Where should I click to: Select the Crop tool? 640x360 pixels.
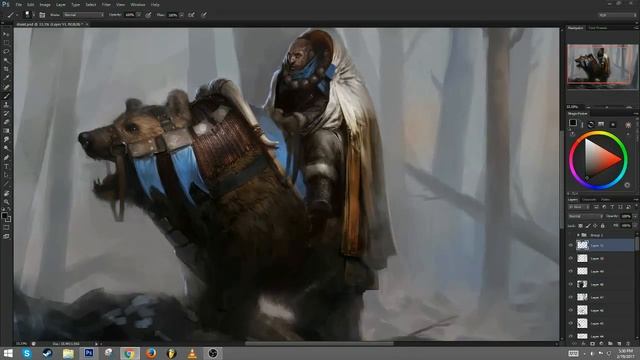pyautogui.click(x=6, y=69)
